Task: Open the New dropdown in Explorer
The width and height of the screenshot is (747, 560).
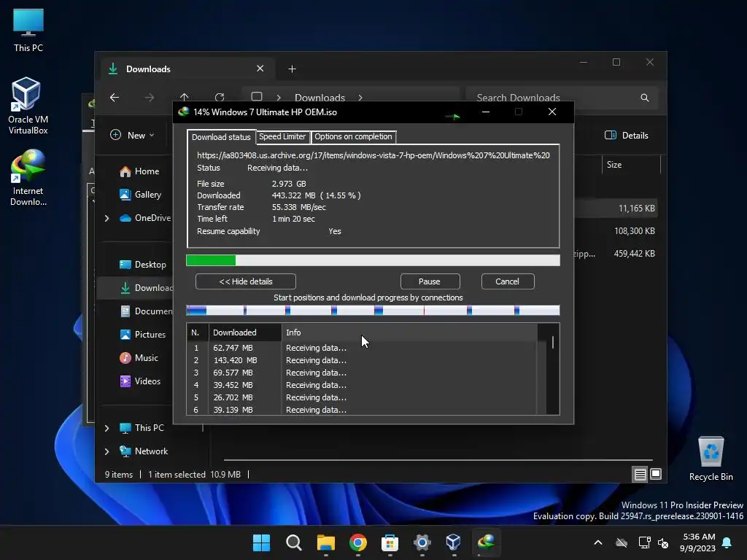Action: 133,135
